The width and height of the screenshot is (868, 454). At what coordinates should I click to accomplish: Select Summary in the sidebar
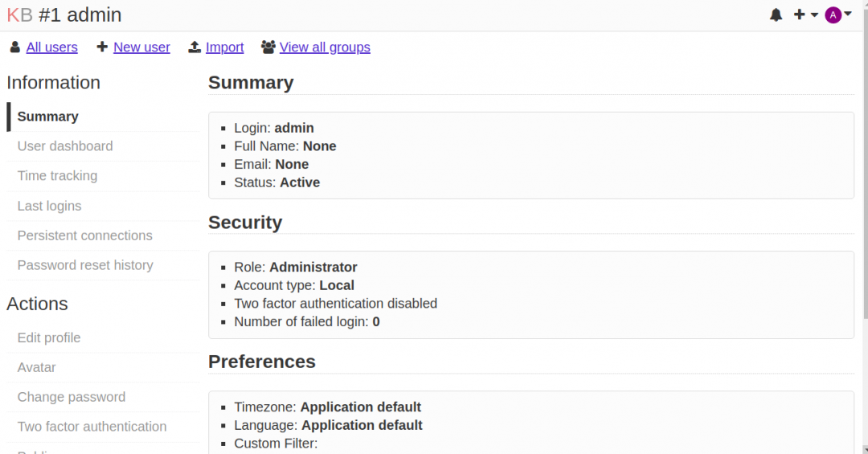tap(48, 117)
